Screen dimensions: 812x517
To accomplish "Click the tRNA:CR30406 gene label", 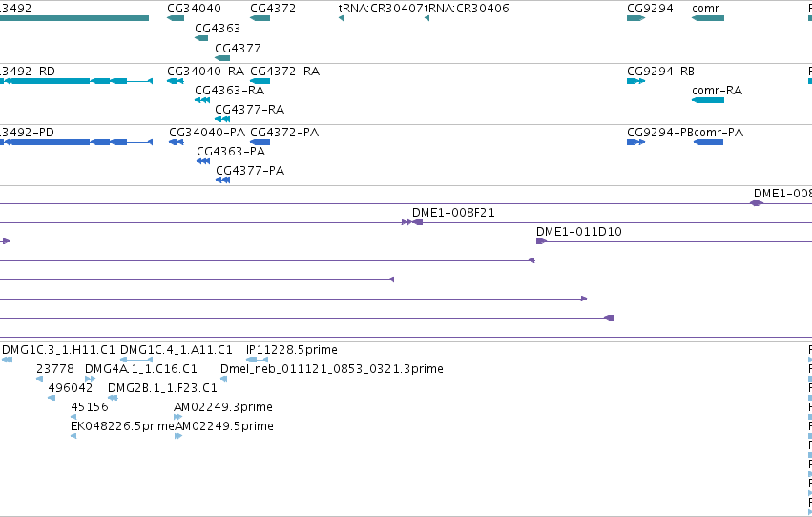I will coord(467,9).
